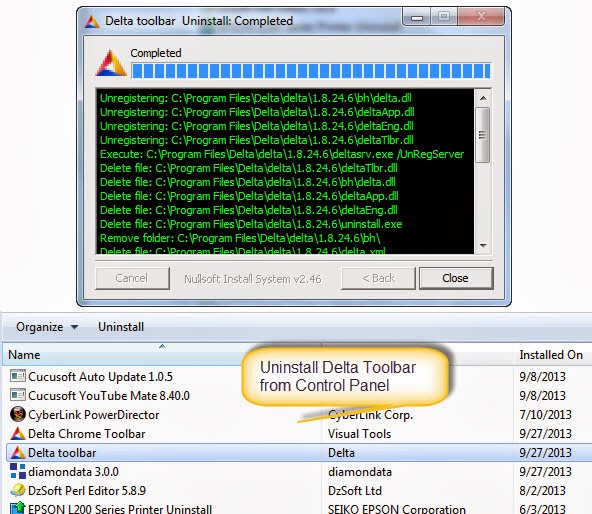Click the deltasrv.exe /UnRegServer log line
The width and height of the screenshot is (592, 514).
click(x=282, y=154)
